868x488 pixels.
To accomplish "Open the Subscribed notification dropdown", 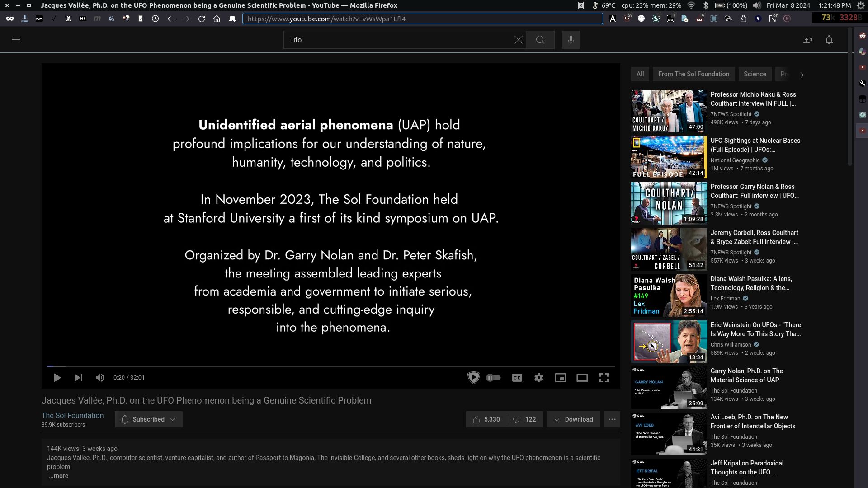I will [x=148, y=419].
